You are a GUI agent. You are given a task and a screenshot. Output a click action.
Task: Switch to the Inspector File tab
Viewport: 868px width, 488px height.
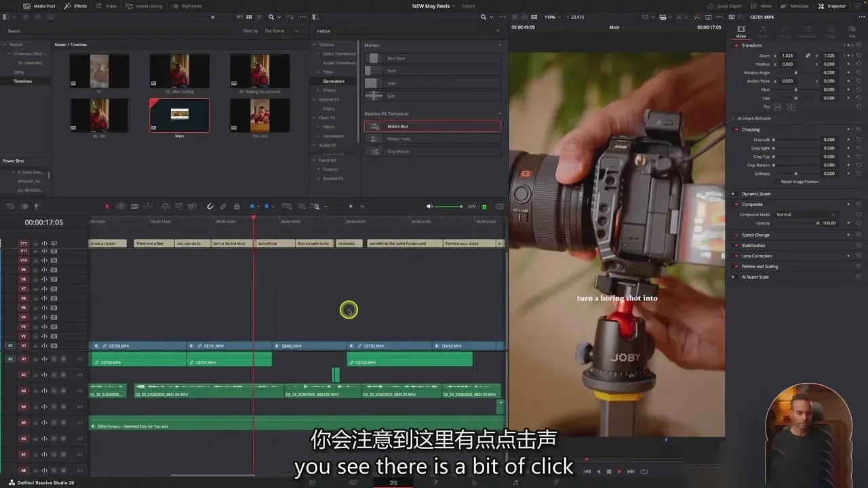pos(852,32)
